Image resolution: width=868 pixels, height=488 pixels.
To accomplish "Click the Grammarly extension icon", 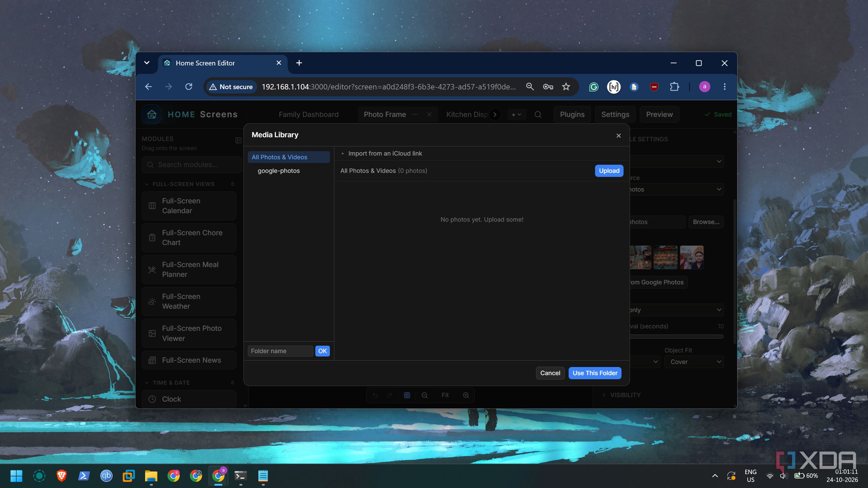I will [x=593, y=87].
